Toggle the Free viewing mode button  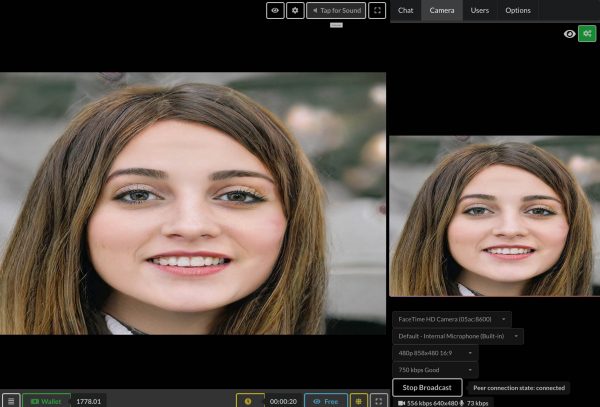coord(325,400)
